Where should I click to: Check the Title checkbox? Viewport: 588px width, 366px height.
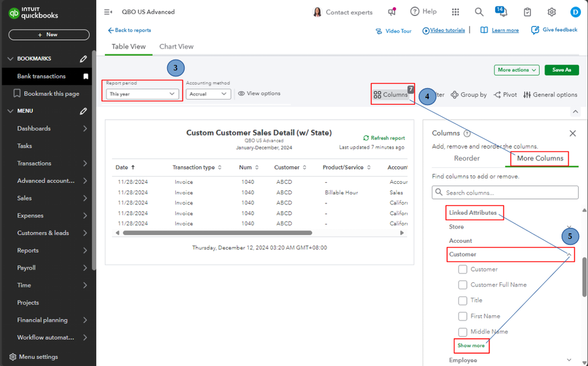[x=463, y=301]
